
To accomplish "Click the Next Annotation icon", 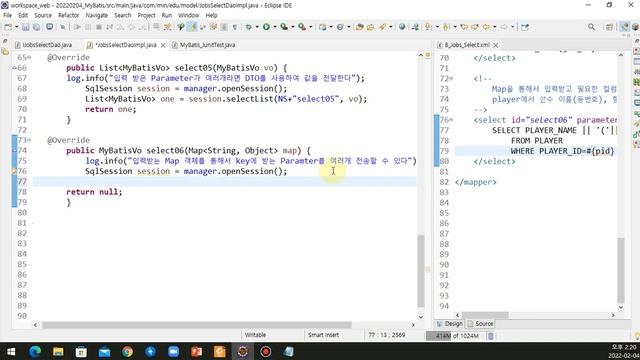I will (428, 27).
